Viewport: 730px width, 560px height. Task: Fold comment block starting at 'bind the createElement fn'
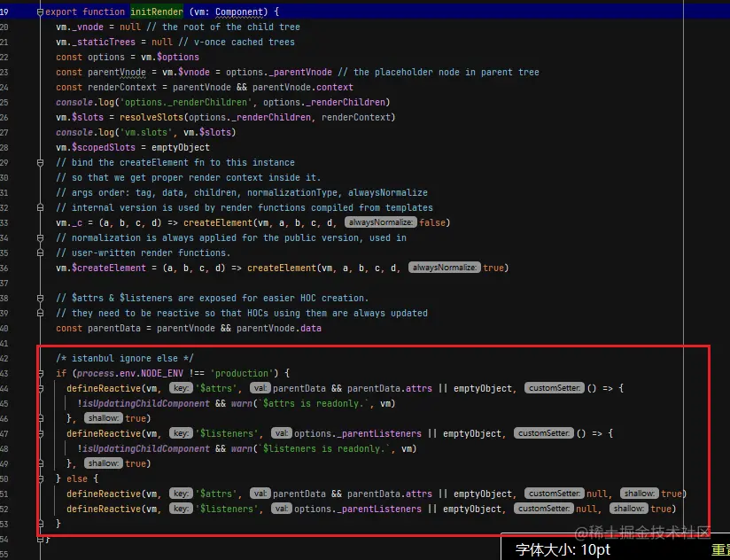[40, 163]
